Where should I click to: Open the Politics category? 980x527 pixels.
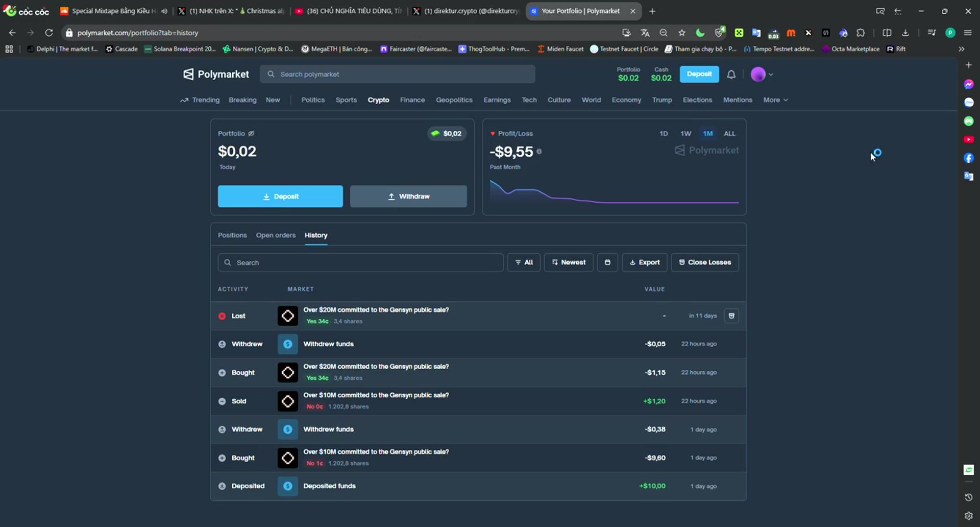coord(313,100)
